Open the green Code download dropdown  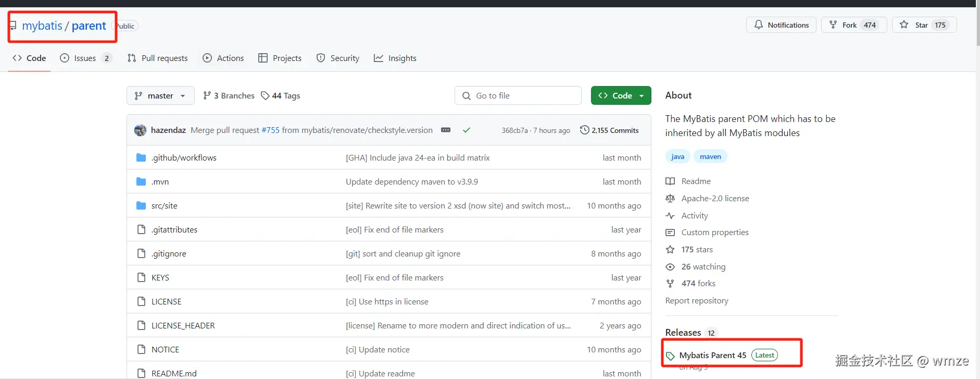click(621, 95)
